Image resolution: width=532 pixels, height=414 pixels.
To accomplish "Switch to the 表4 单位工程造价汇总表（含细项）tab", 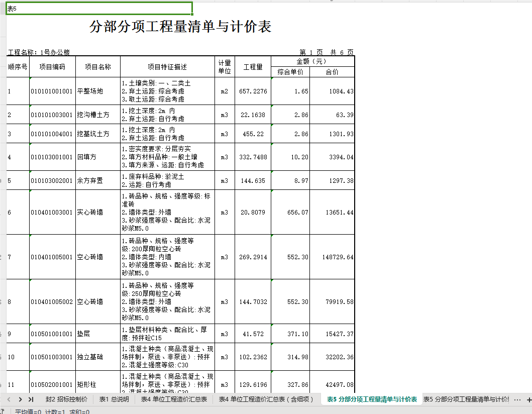I will pyautogui.click(x=266, y=399).
